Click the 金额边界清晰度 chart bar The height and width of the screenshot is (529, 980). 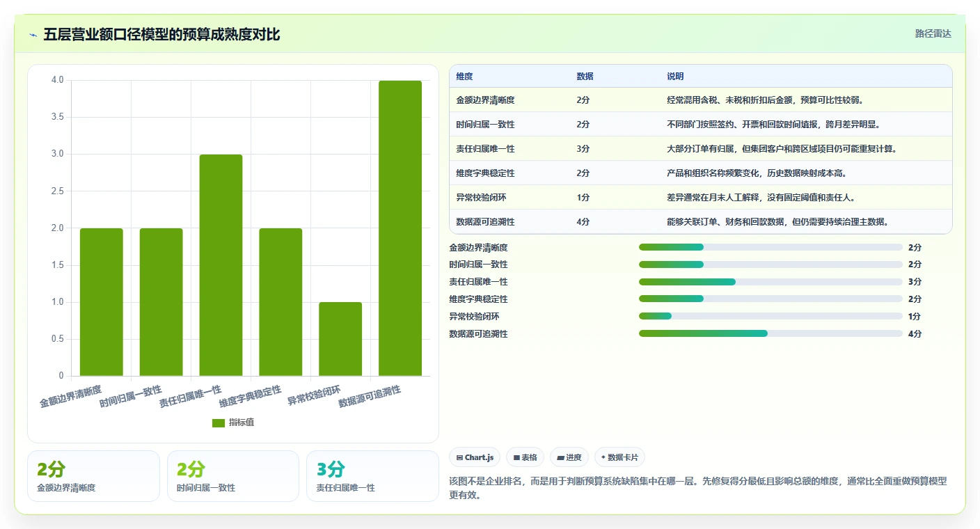click(x=102, y=302)
